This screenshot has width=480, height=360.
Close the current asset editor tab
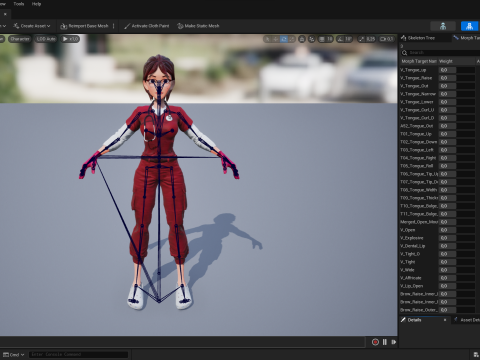5,14
